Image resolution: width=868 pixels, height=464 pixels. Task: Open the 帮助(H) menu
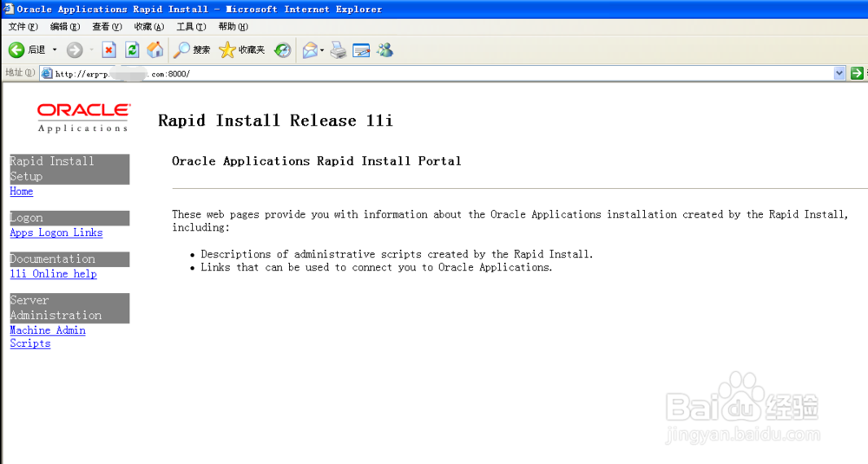[x=233, y=27]
